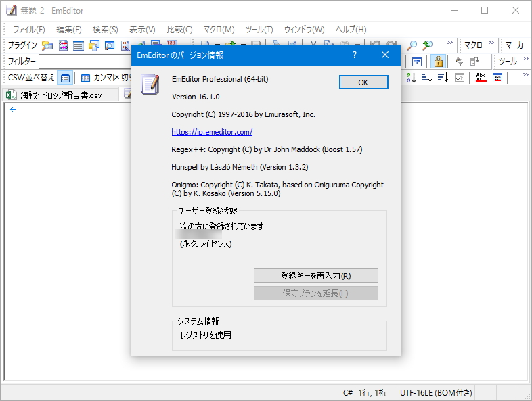532x401 pixels.
Task: Open the ツール(T) menu
Action: 259,30
